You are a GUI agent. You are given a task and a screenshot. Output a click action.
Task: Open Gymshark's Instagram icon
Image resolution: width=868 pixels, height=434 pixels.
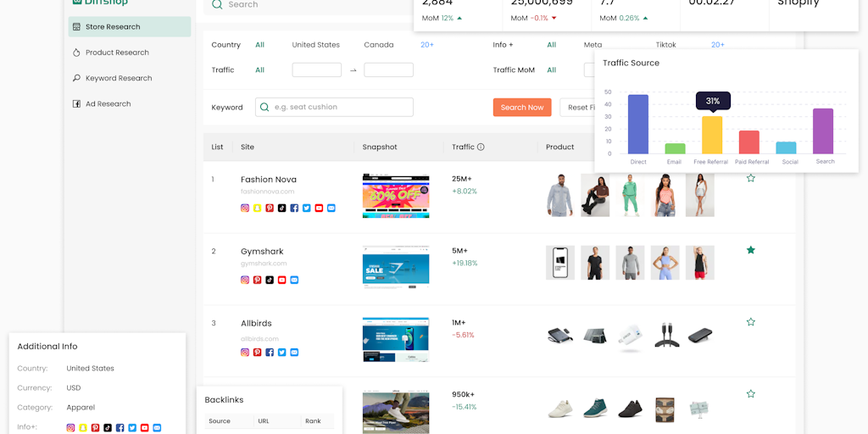coord(245,280)
